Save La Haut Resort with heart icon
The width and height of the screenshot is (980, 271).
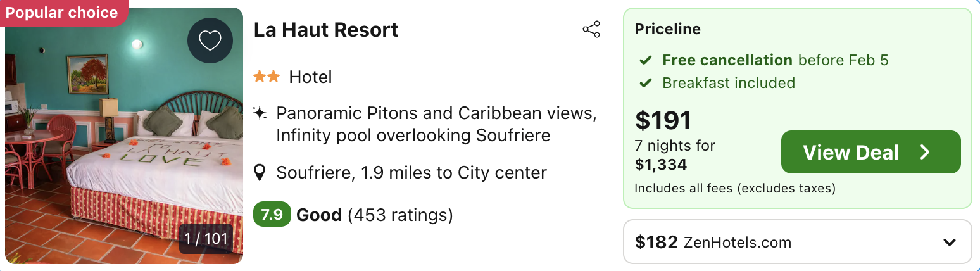(x=210, y=41)
